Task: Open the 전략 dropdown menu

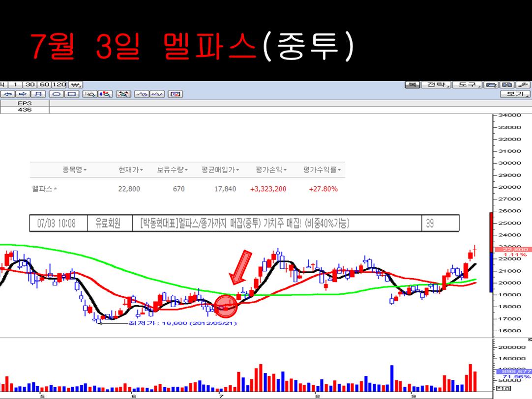Action: pyautogui.click(x=436, y=85)
